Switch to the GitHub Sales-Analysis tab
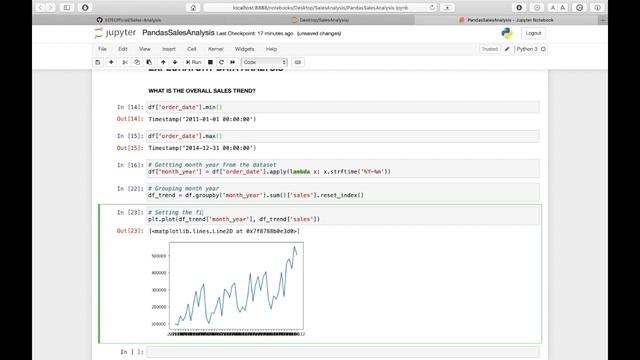This screenshot has height=360, width=640. [128, 20]
